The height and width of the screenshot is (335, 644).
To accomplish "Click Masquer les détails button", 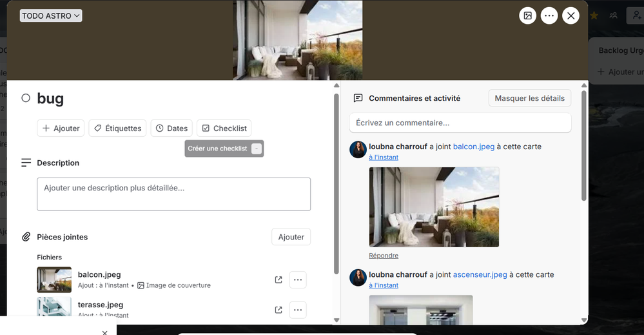I will click(x=530, y=98).
